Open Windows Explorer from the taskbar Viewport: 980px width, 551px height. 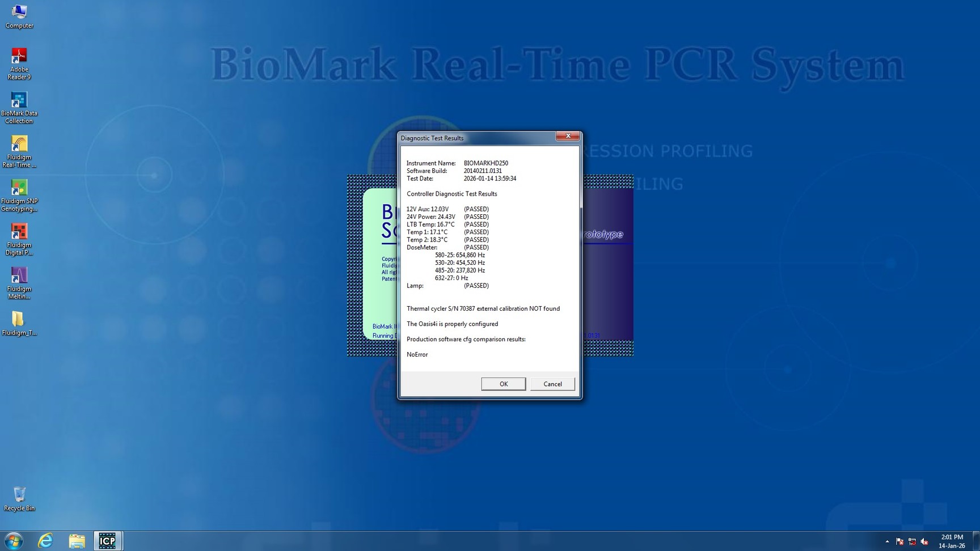coord(77,540)
